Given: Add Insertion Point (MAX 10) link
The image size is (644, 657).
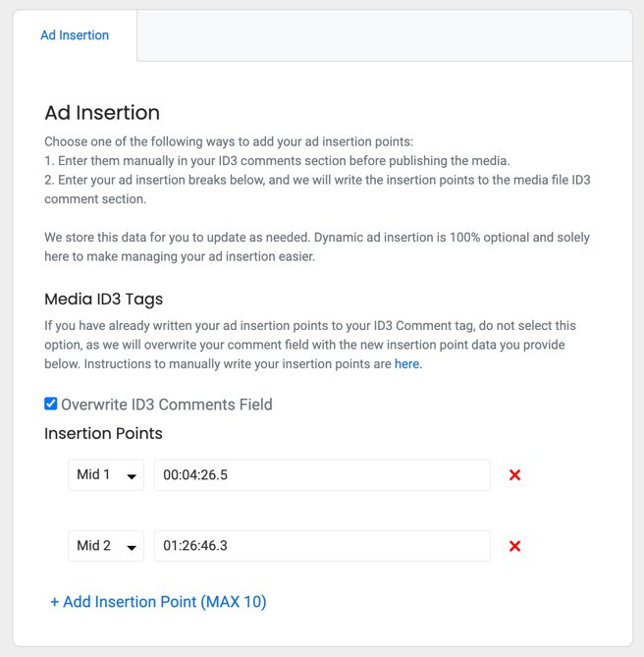Looking at the screenshot, I should click(x=158, y=602).
